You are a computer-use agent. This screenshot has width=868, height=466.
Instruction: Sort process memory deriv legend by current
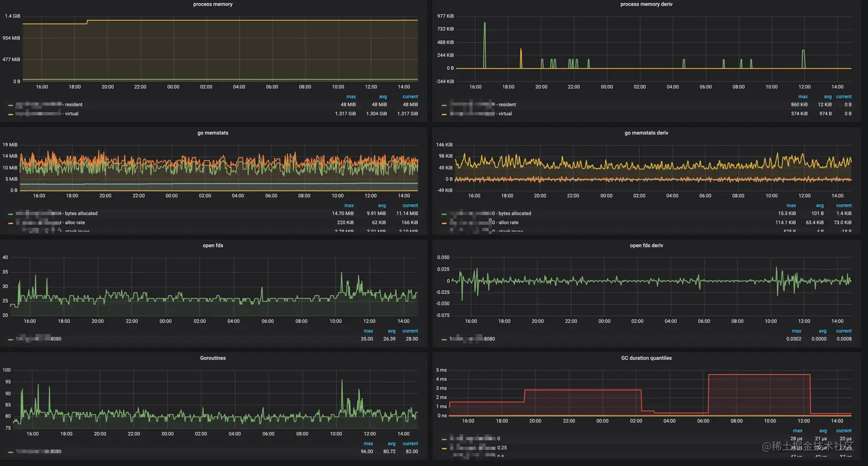coord(844,97)
